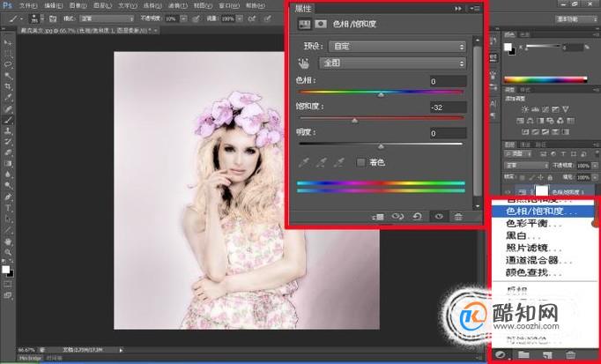Open layer opacity dropdown arrow
601x364 pixels.
[595, 166]
